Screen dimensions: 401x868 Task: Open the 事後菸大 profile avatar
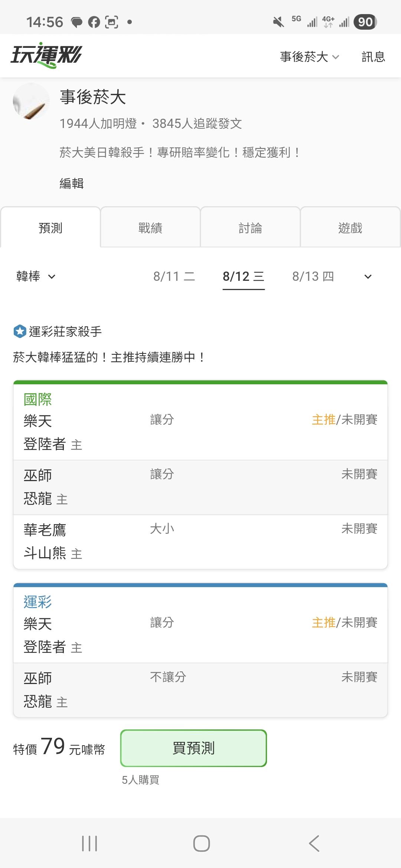pyautogui.click(x=31, y=101)
